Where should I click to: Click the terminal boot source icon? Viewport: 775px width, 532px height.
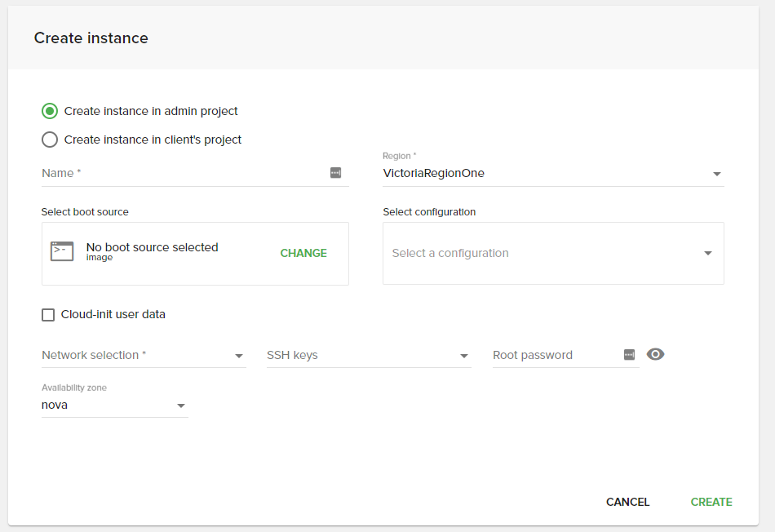(62, 251)
